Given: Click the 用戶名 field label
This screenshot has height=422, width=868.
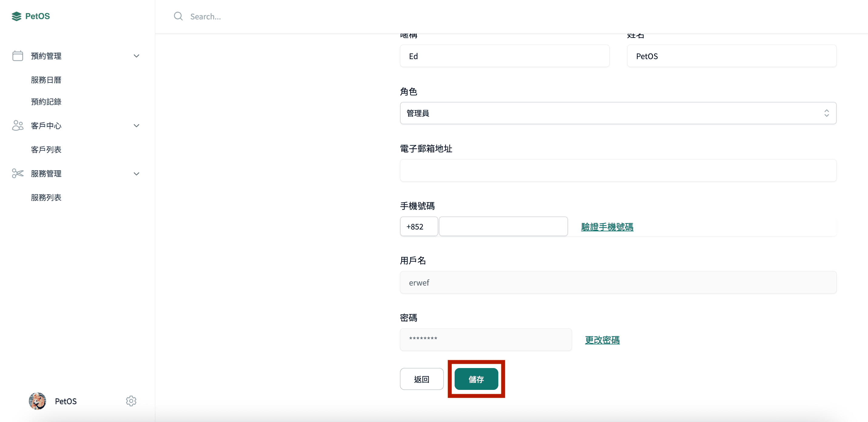Looking at the screenshot, I should pyautogui.click(x=413, y=260).
